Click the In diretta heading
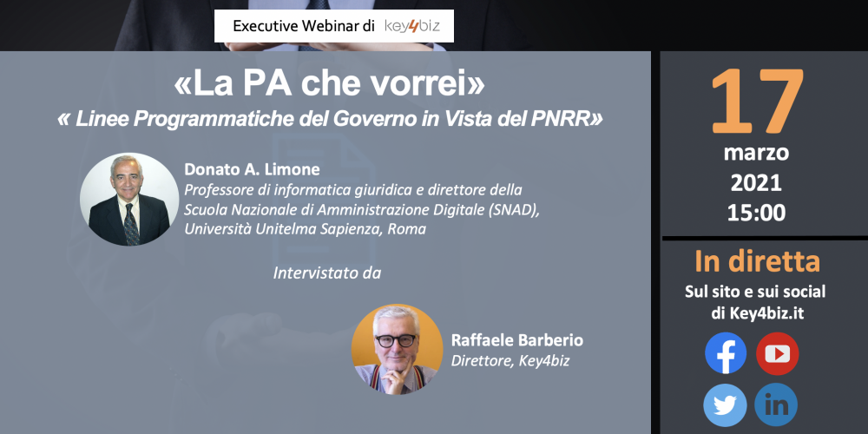 tap(757, 262)
